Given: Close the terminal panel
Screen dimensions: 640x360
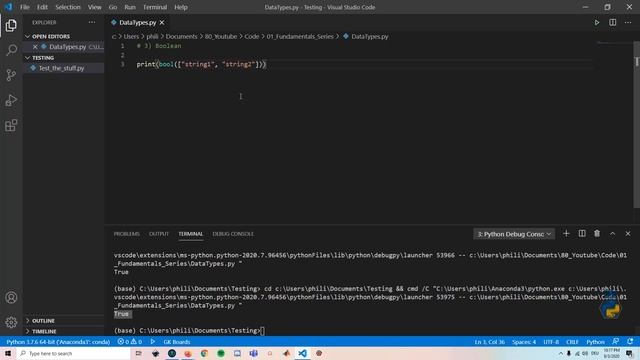Looking at the screenshot, I should pos(628,233).
